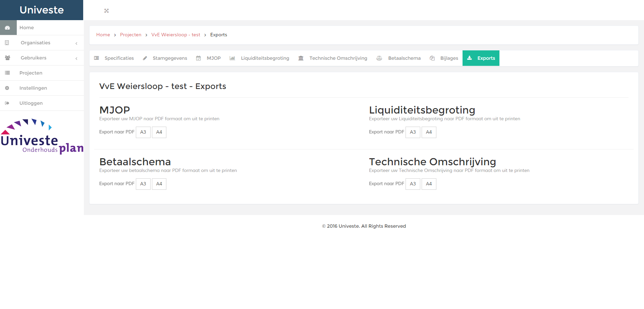Export Betaalschema as A4 PDF
The height and width of the screenshot is (309, 644).
coord(159,184)
